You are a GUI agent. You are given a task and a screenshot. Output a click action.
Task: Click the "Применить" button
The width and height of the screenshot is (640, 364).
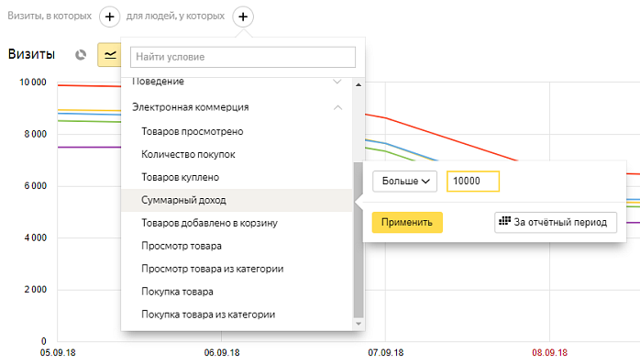pyautogui.click(x=407, y=223)
